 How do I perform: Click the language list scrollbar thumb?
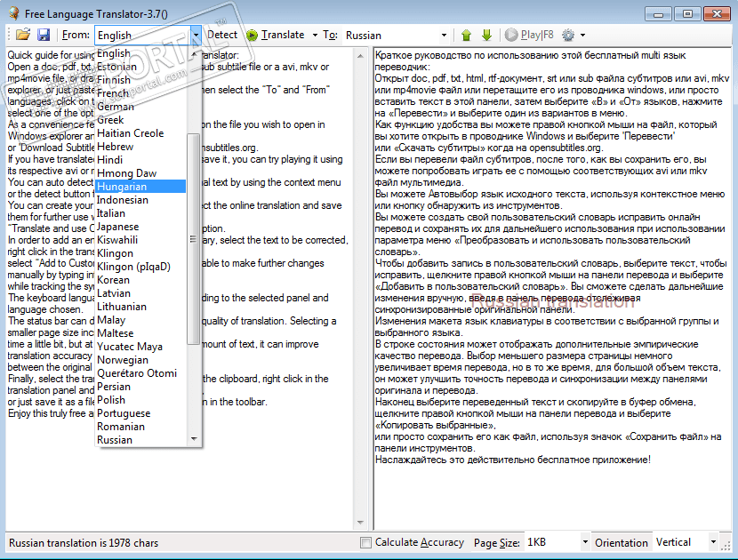pyautogui.click(x=194, y=239)
